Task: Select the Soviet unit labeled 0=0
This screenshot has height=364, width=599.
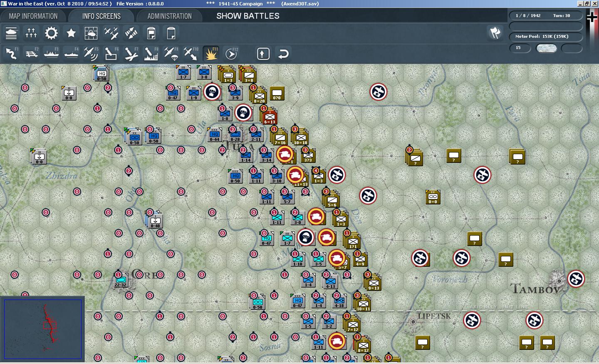Action: pos(433,197)
